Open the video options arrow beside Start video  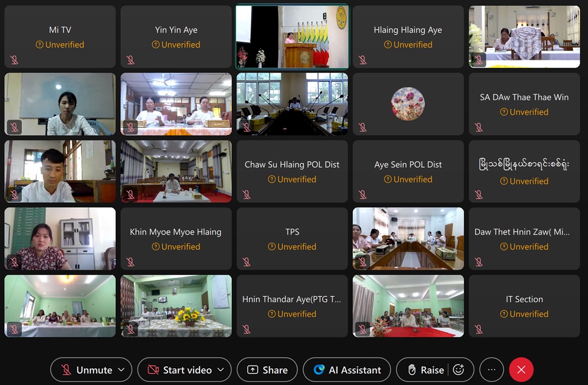click(x=221, y=370)
